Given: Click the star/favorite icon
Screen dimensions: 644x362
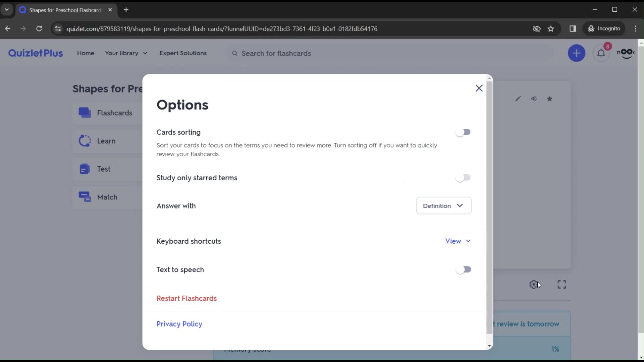Looking at the screenshot, I should 550,98.
